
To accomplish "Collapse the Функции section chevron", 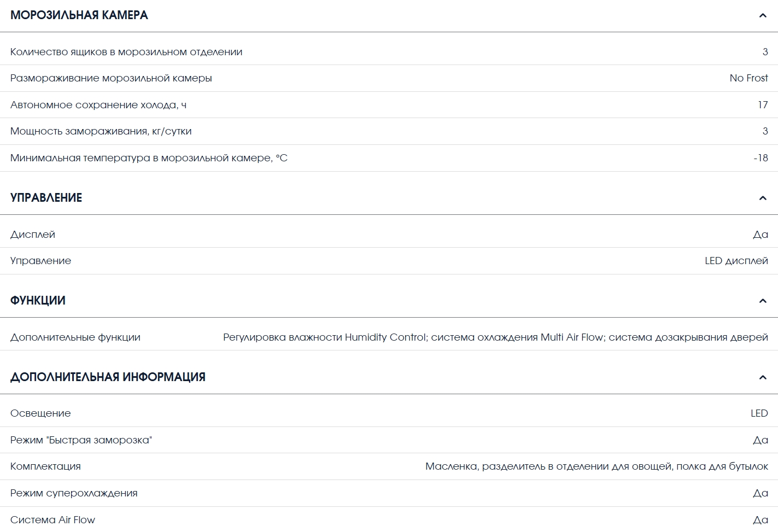I will pyautogui.click(x=763, y=301).
